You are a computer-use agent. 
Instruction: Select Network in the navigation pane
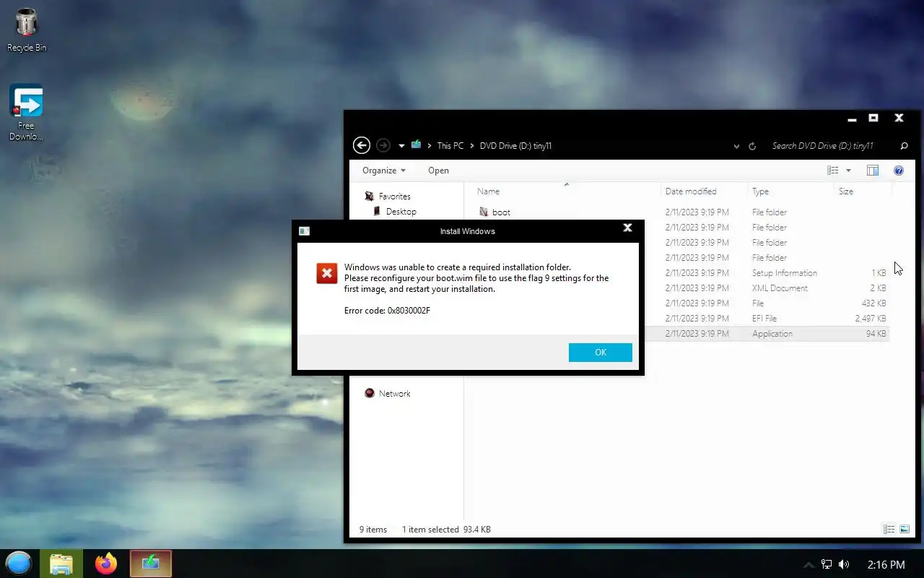point(394,394)
